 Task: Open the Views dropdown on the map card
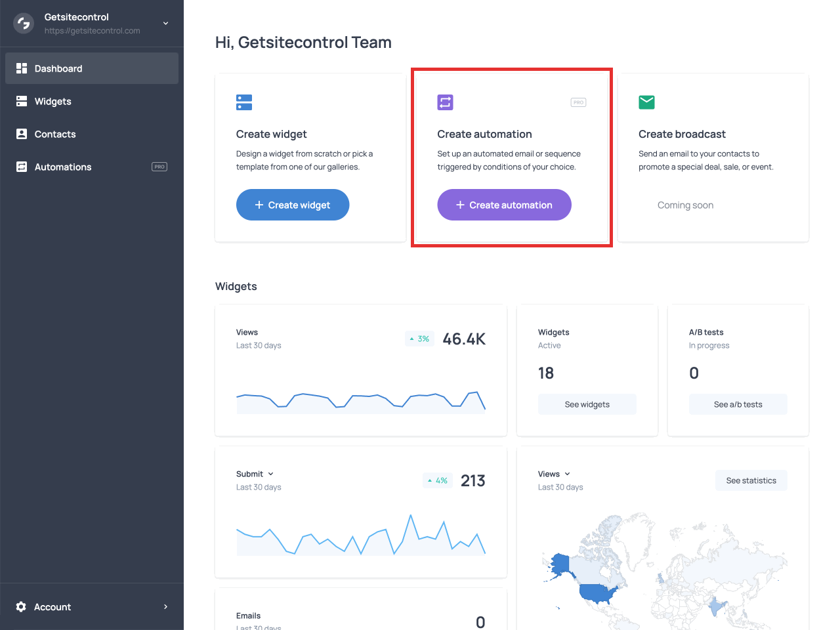[568, 474]
